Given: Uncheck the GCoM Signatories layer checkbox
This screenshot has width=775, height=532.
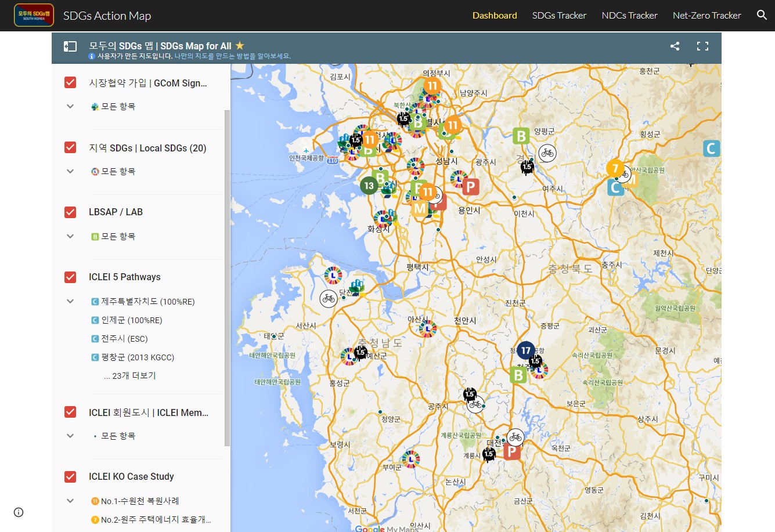Looking at the screenshot, I should click(x=70, y=82).
